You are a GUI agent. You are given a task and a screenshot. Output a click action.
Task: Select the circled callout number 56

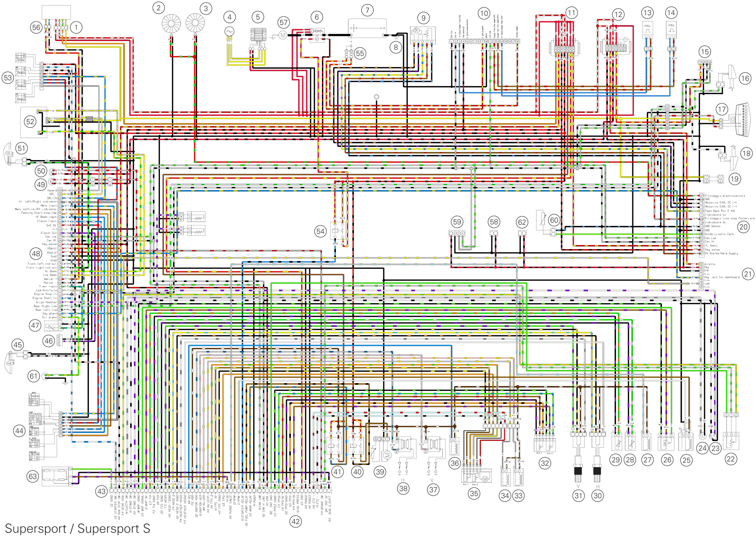[36, 27]
